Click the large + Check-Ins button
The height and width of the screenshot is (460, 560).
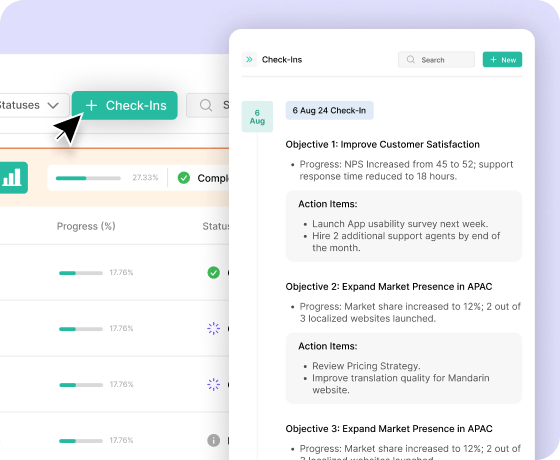coord(125,105)
